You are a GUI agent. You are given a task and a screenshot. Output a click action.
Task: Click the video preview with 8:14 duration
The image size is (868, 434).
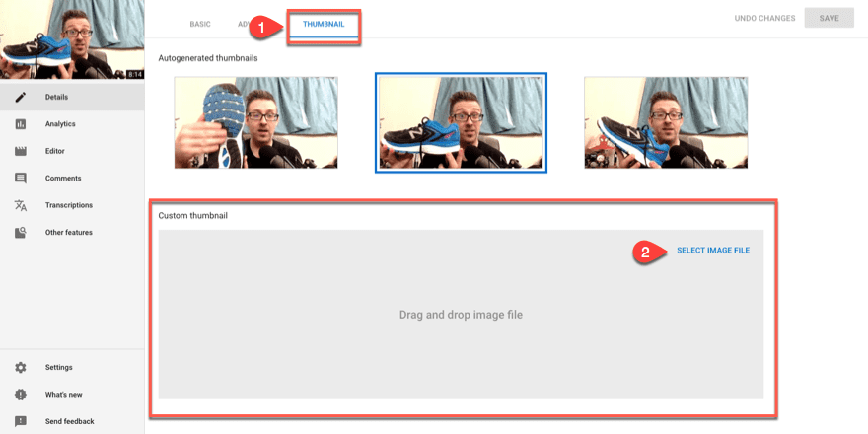pos(72,39)
